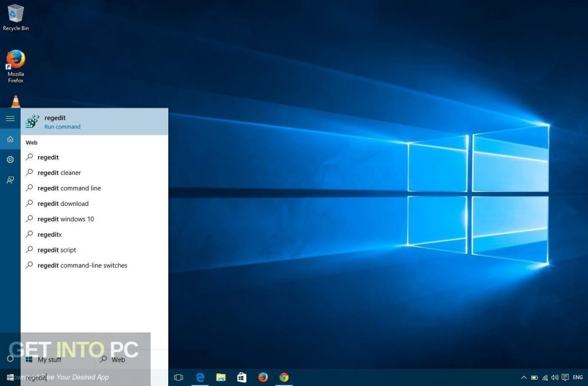Open Task View on the taskbar
Image resolution: width=588 pixels, height=386 pixels.
click(179, 377)
